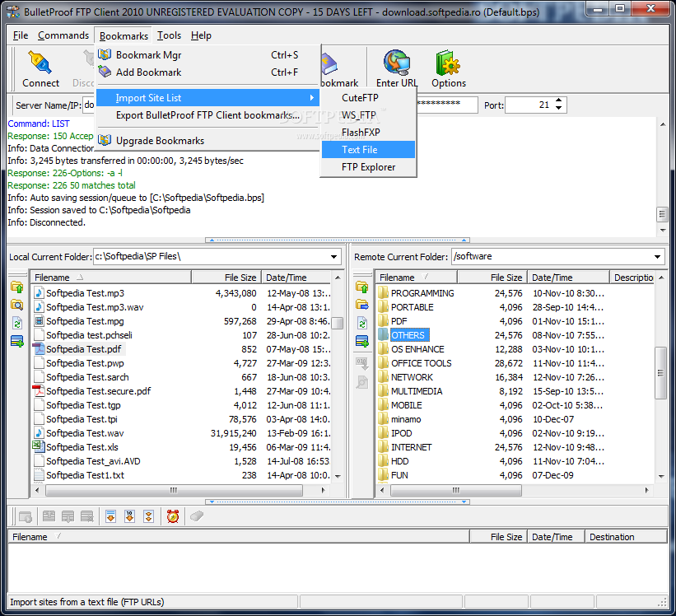Sort queue list by Destination header

coord(626,537)
